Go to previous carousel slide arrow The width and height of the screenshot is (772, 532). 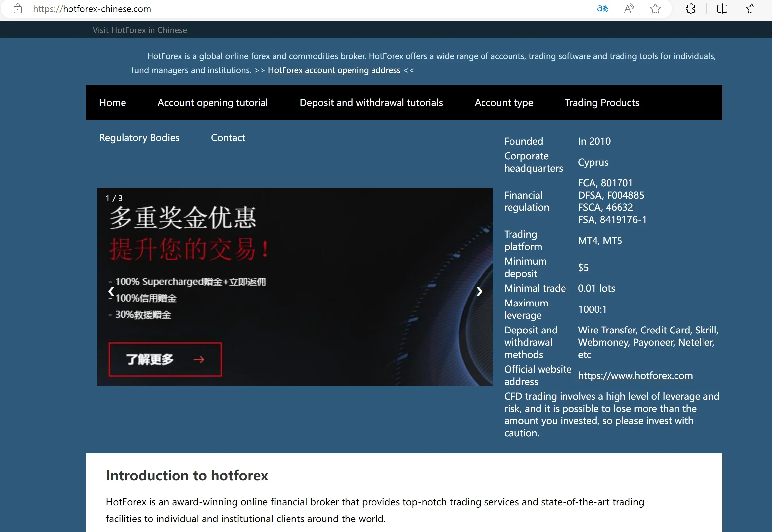coord(111,292)
